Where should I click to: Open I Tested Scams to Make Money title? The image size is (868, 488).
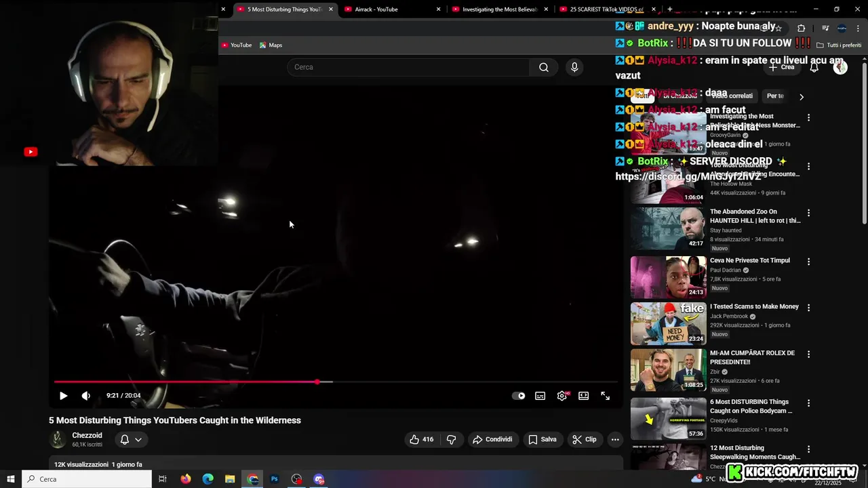coord(754,306)
